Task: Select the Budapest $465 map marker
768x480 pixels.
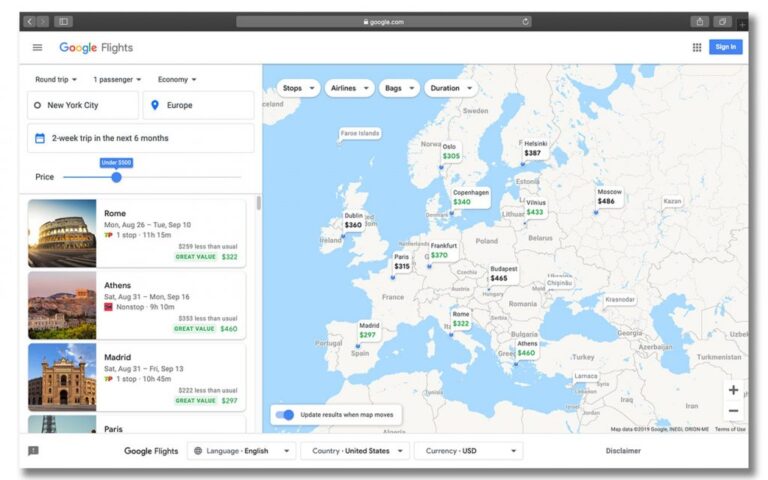Action: click(504, 274)
